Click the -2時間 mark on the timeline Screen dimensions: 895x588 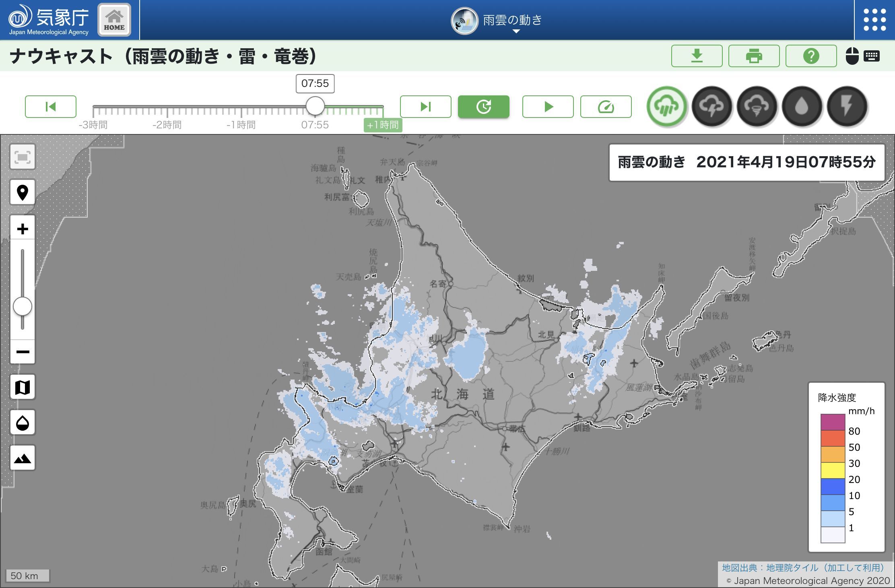167,125
